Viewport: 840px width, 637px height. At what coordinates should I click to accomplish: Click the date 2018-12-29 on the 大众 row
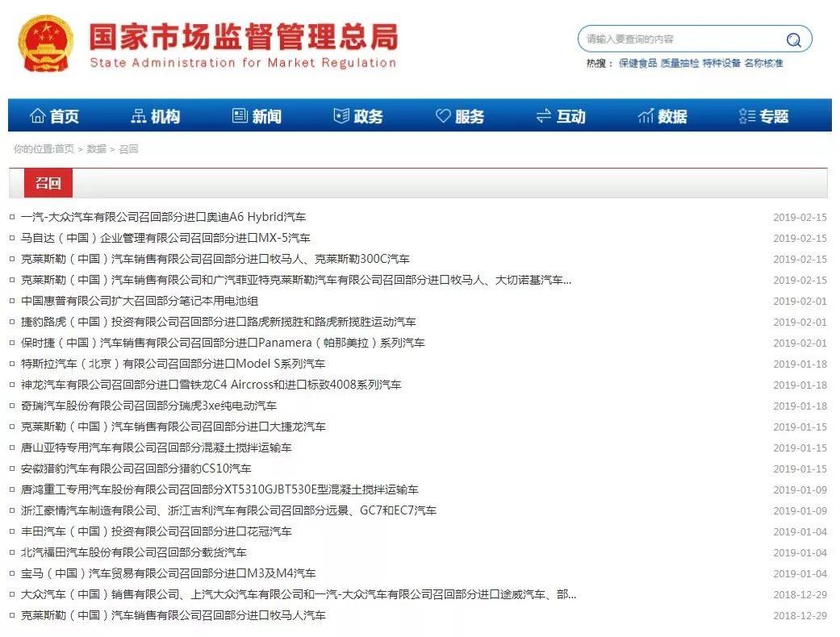coord(800,595)
